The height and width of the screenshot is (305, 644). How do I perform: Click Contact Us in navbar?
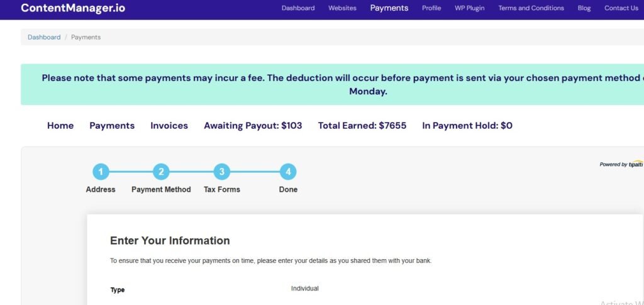click(621, 8)
